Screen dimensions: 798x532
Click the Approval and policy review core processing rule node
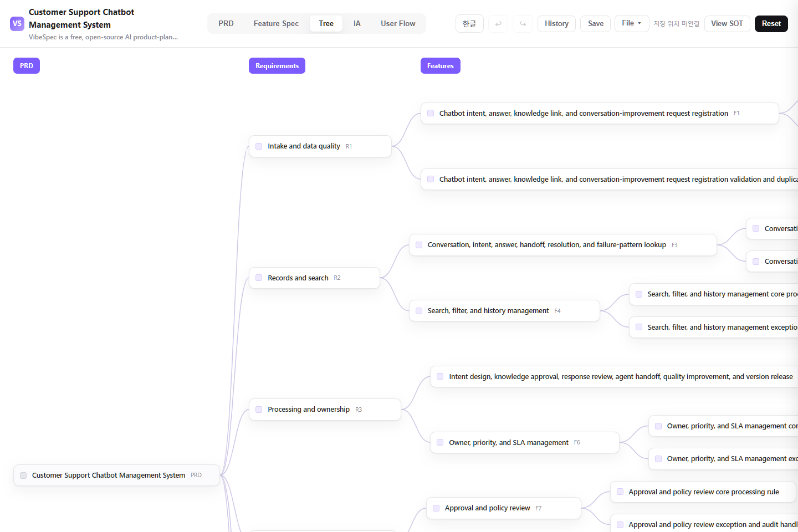click(x=703, y=492)
